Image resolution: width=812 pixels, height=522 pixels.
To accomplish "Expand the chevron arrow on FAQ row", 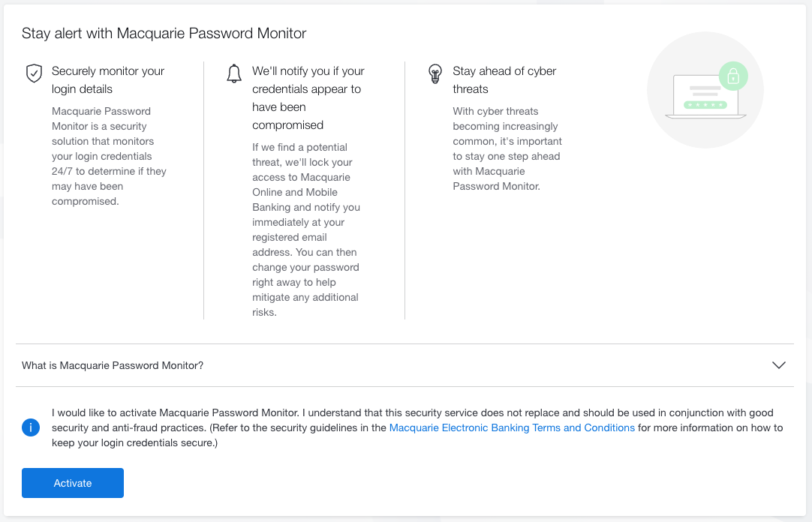I will click(x=779, y=365).
